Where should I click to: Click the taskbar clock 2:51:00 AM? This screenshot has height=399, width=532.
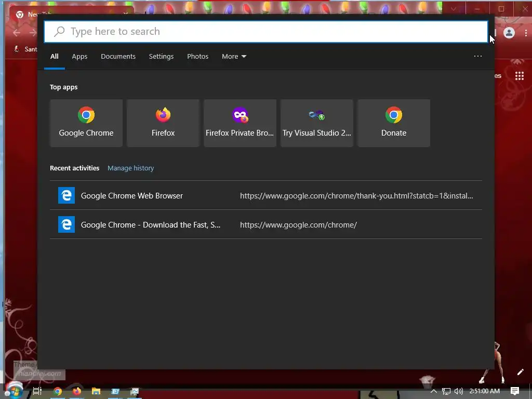(485, 391)
